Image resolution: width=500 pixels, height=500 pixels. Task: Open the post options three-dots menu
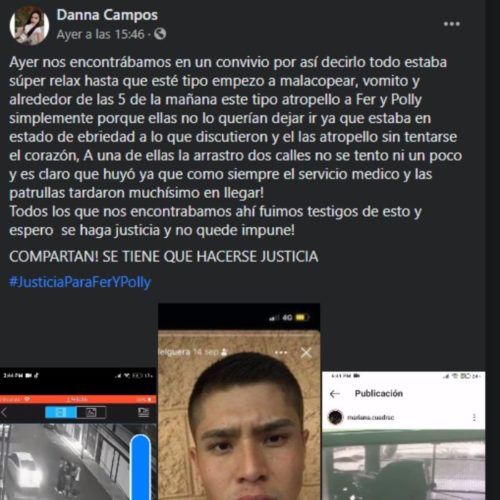click(x=452, y=24)
